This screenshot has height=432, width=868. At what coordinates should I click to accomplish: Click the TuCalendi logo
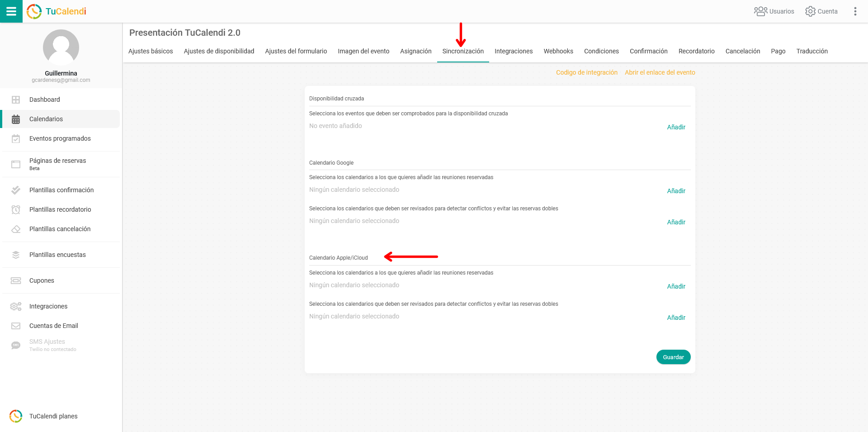tap(57, 11)
